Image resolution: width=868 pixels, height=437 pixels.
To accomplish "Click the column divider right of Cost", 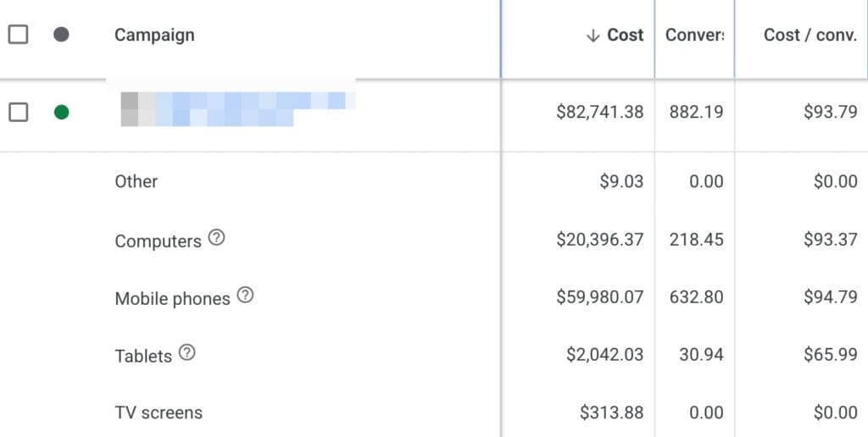I will (x=655, y=39).
